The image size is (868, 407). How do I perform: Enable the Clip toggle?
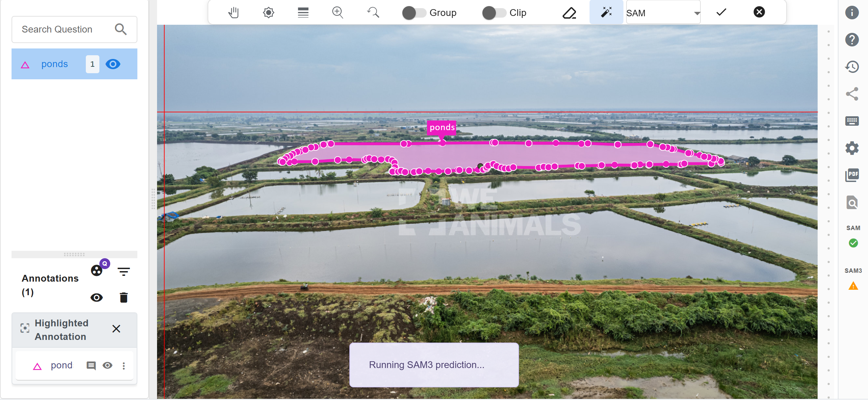(494, 13)
